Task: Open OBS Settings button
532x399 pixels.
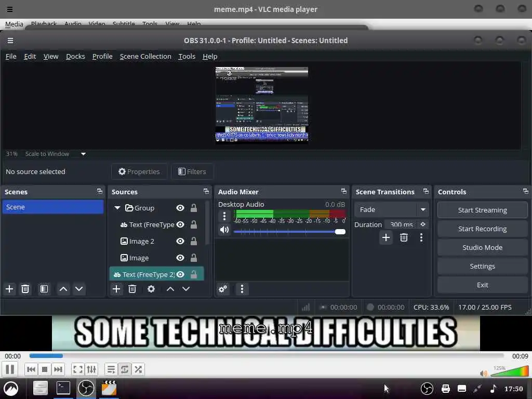Action: pyautogui.click(x=482, y=266)
